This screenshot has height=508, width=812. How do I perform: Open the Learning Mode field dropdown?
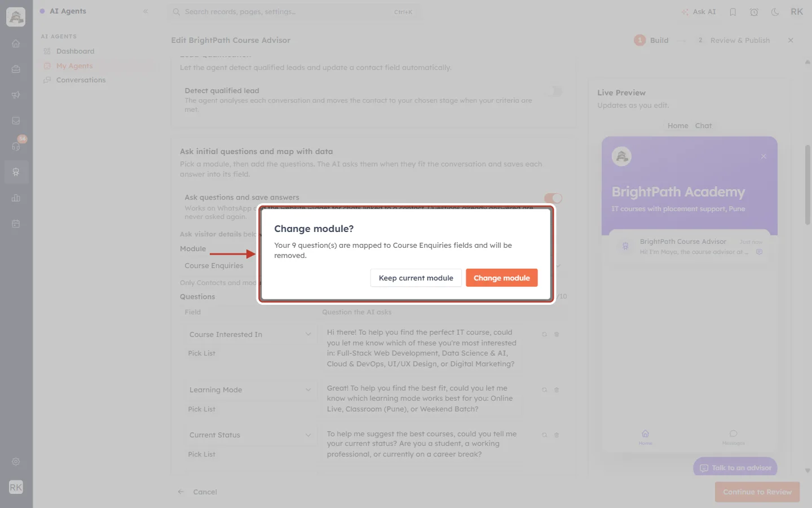(x=250, y=389)
